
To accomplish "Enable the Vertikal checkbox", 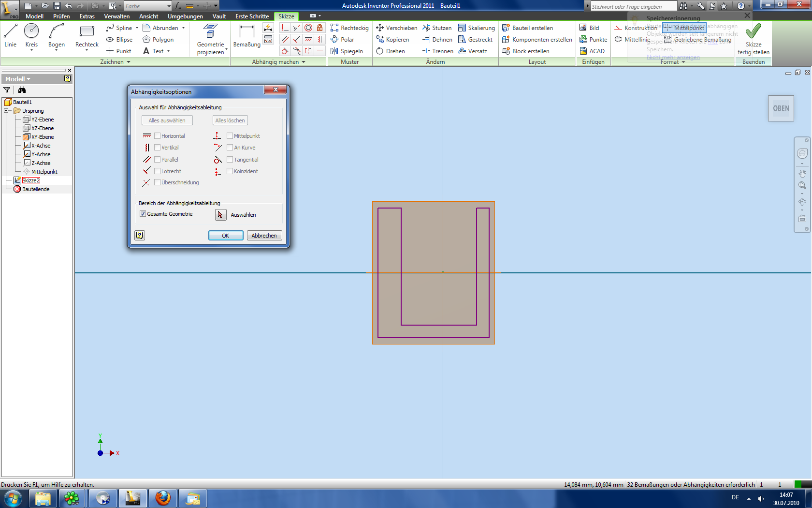I will tap(157, 148).
